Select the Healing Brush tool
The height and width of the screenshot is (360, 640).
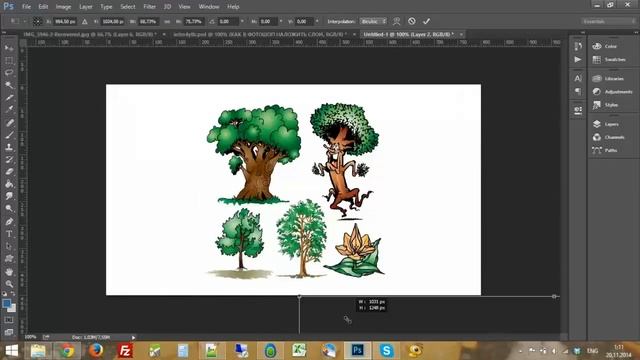pyautogui.click(x=9, y=122)
